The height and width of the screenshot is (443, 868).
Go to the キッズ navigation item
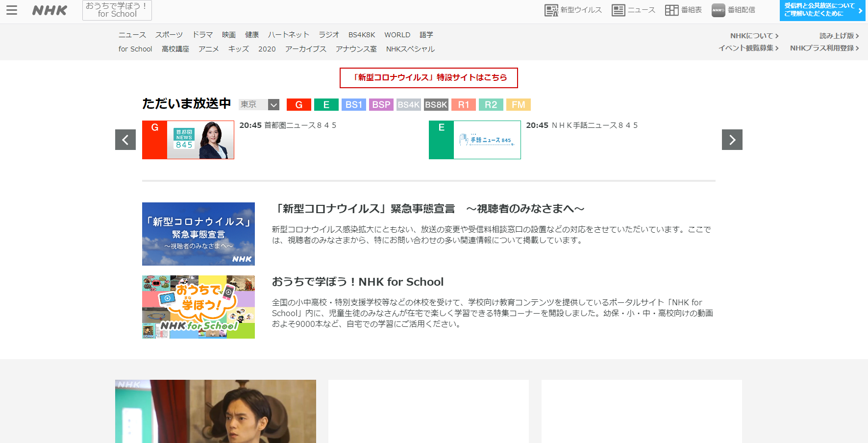pyautogui.click(x=239, y=49)
